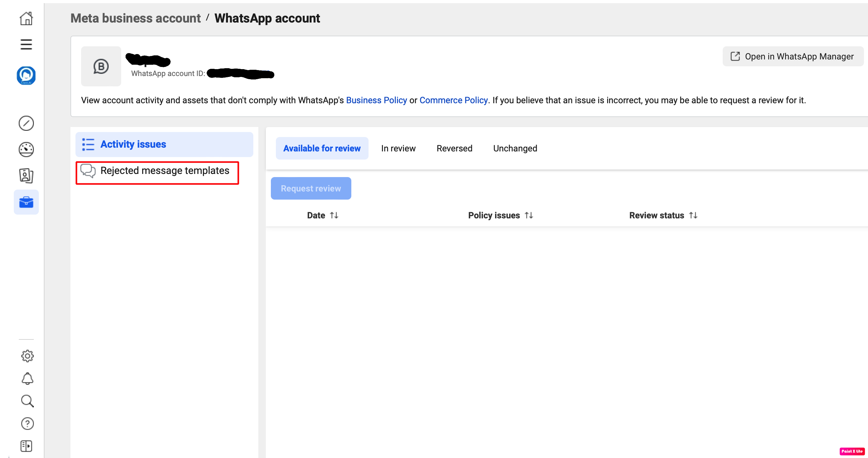Screen dimensions: 868x458
Task: Switch to the Unchanged tab
Action: point(515,148)
